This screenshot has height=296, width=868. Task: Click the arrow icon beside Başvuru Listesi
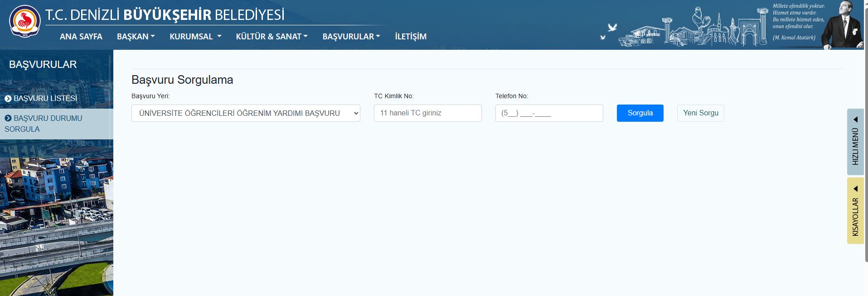(8, 99)
